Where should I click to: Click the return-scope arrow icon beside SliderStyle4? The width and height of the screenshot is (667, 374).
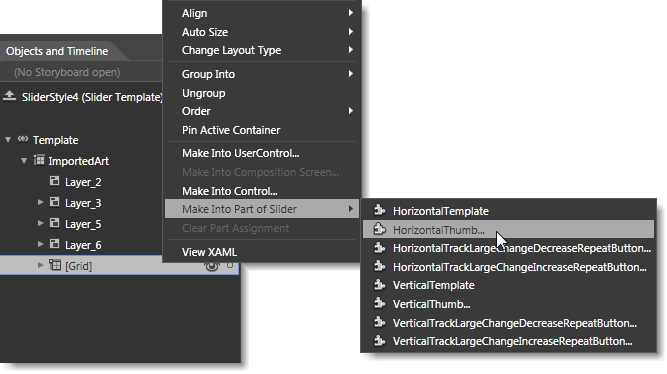pos(9,96)
